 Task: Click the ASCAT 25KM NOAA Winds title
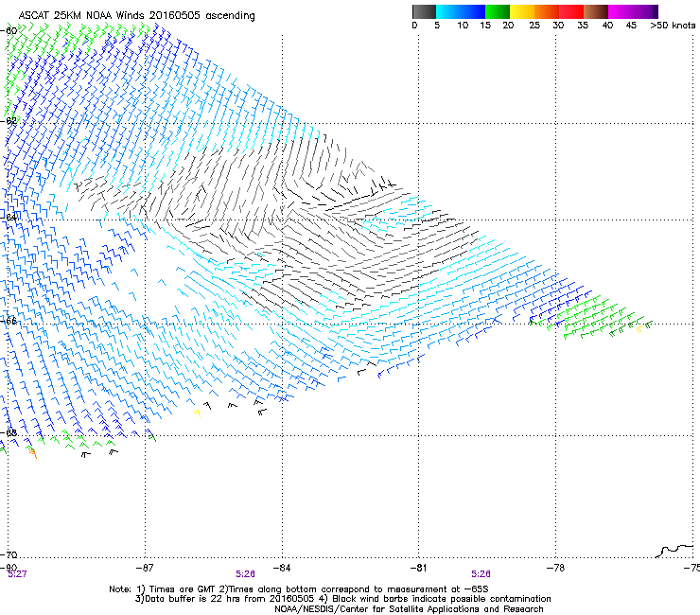point(136,15)
